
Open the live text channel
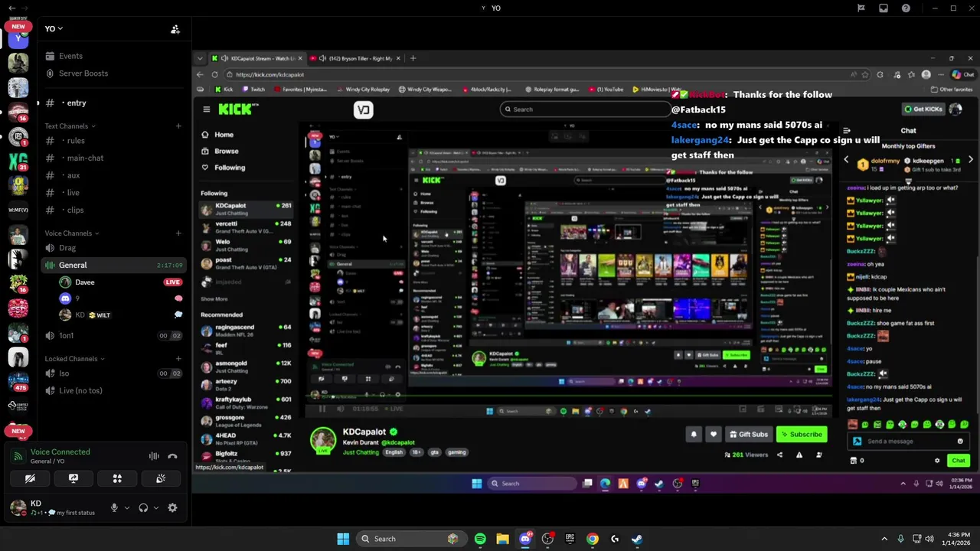point(113,193)
